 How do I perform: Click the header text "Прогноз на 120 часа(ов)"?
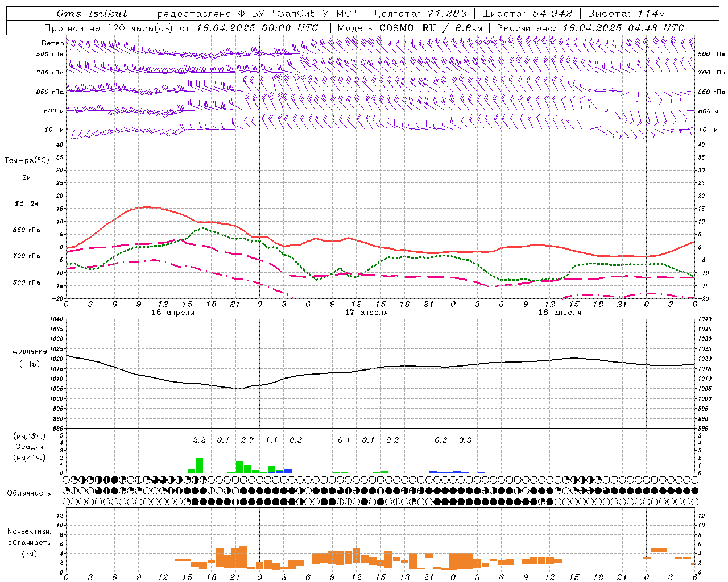pyautogui.click(x=109, y=28)
